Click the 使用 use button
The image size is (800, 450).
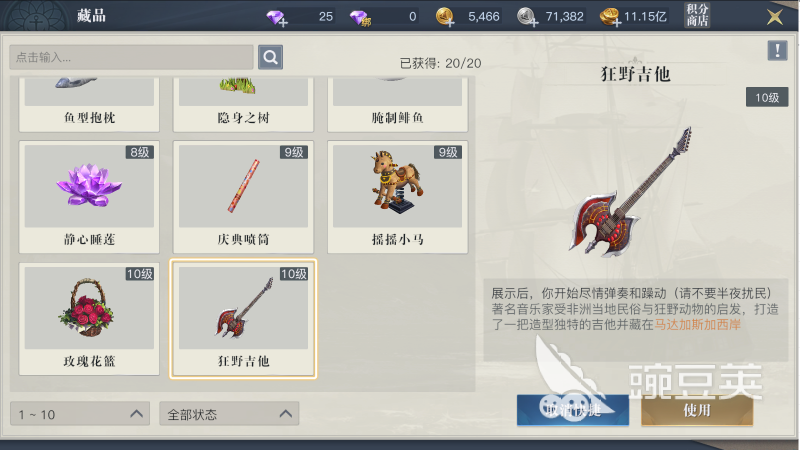[x=697, y=410]
